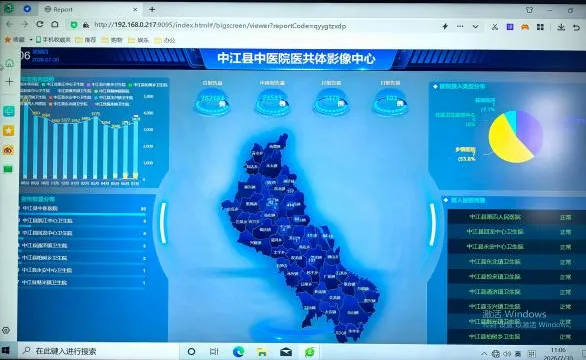Open the browser home page

click(55, 25)
